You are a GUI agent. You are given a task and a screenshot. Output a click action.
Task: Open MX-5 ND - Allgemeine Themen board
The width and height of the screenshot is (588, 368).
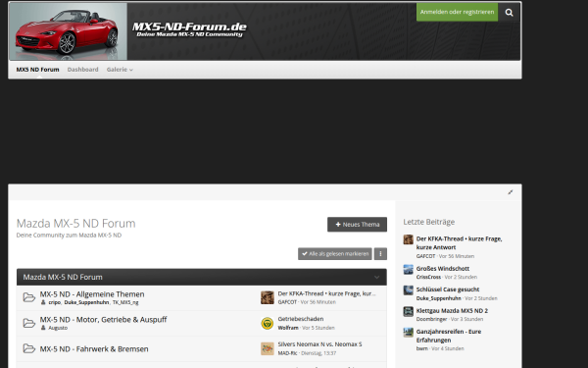click(x=92, y=294)
